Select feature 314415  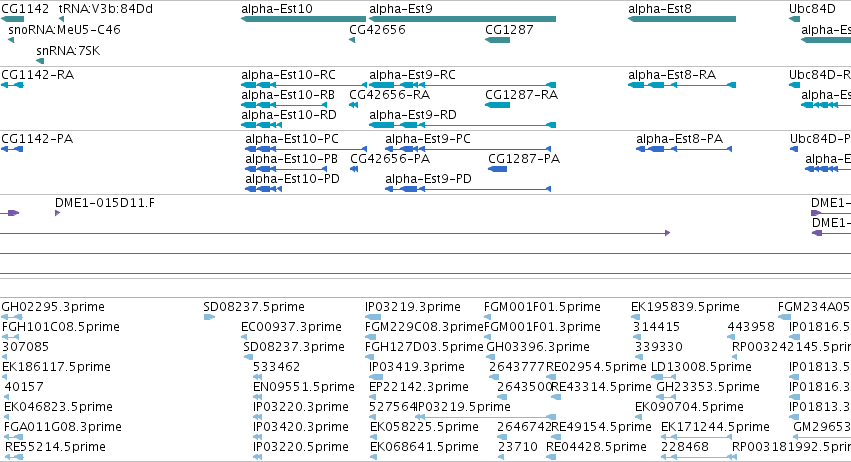[638, 337]
